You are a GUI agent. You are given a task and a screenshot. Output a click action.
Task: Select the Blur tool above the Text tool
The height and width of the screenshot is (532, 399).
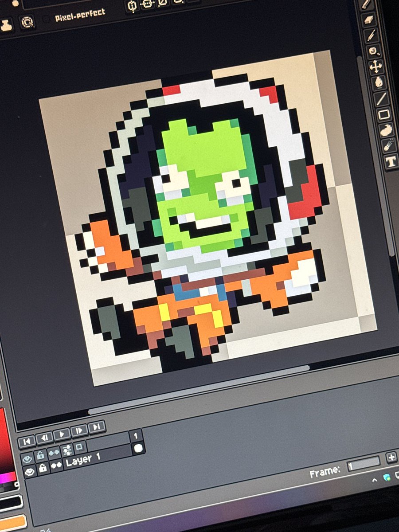389,146
